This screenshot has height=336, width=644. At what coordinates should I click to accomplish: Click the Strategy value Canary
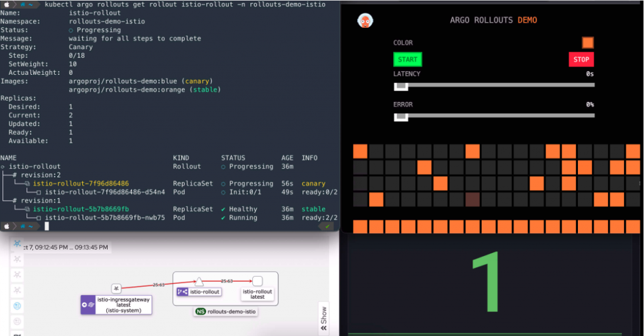[x=80, y=47]
